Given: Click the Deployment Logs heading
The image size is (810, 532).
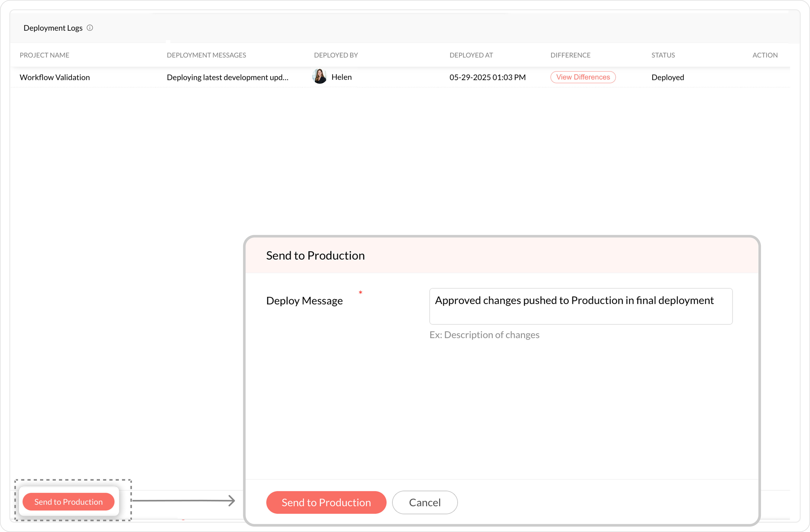Looking at the screenshot, I should pos(53,28).
